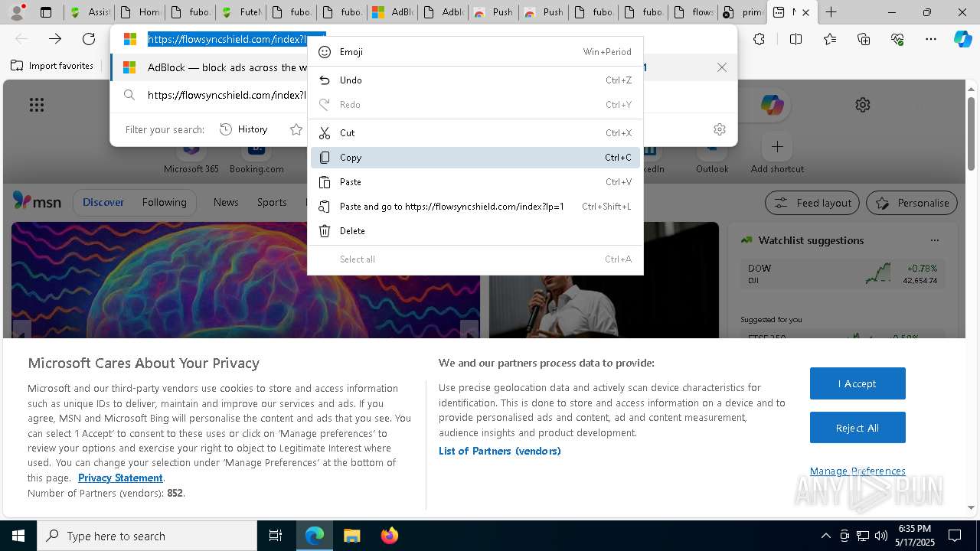980x551 pixels.
Task: Choose Undo from the context menu
Action: (x=475, y=80)
